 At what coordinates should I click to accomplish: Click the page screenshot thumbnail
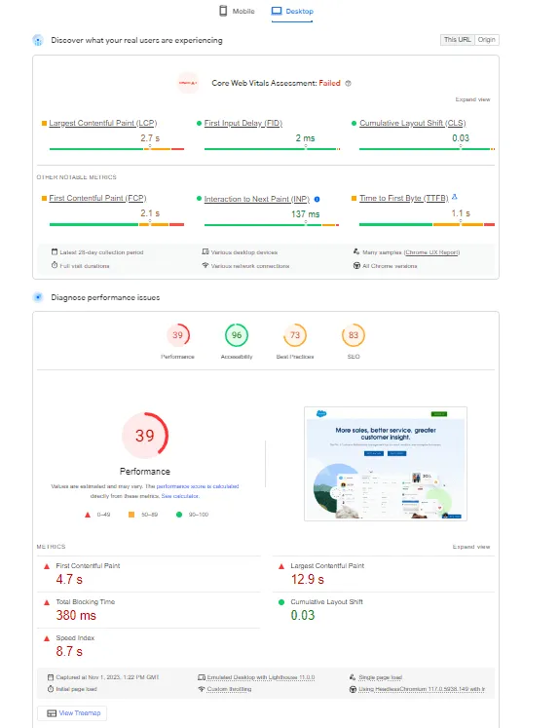point(386,464)
